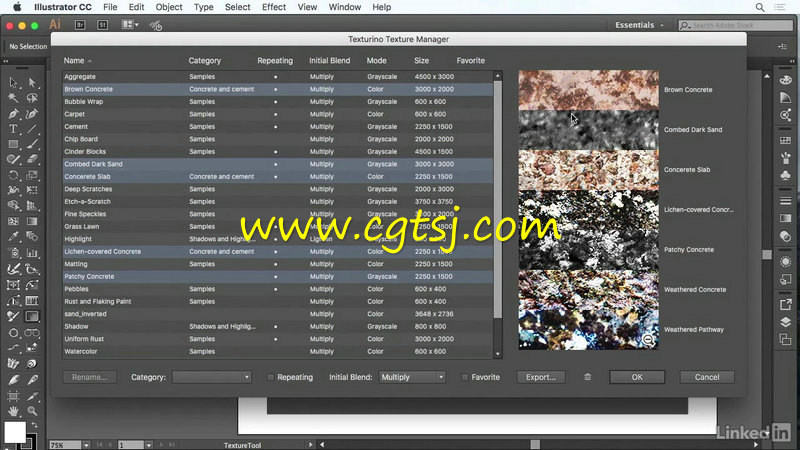This screenshot has width=800, height=450.
Task: Click the Weathered Pathway preview thumbnail
Action: 588,330
